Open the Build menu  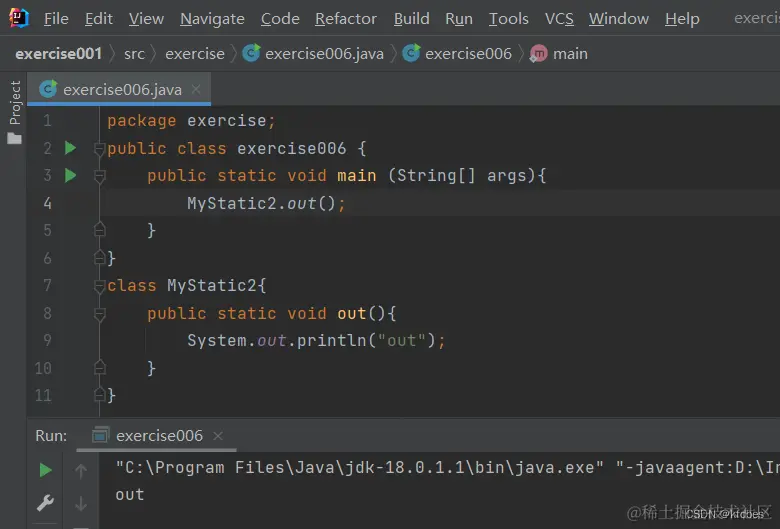pyautogui.click(x=411, y=19)
